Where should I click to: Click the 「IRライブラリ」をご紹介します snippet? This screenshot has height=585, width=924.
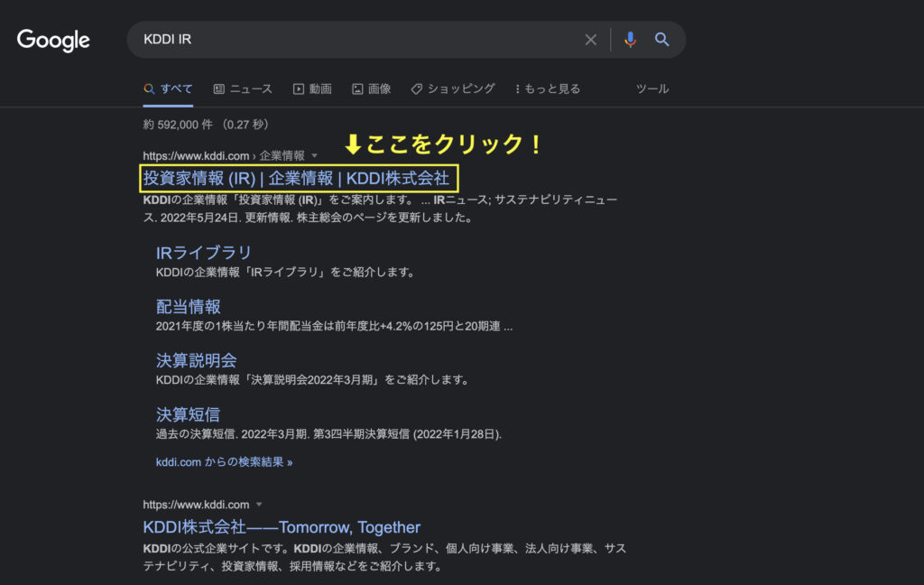point(285,272)
